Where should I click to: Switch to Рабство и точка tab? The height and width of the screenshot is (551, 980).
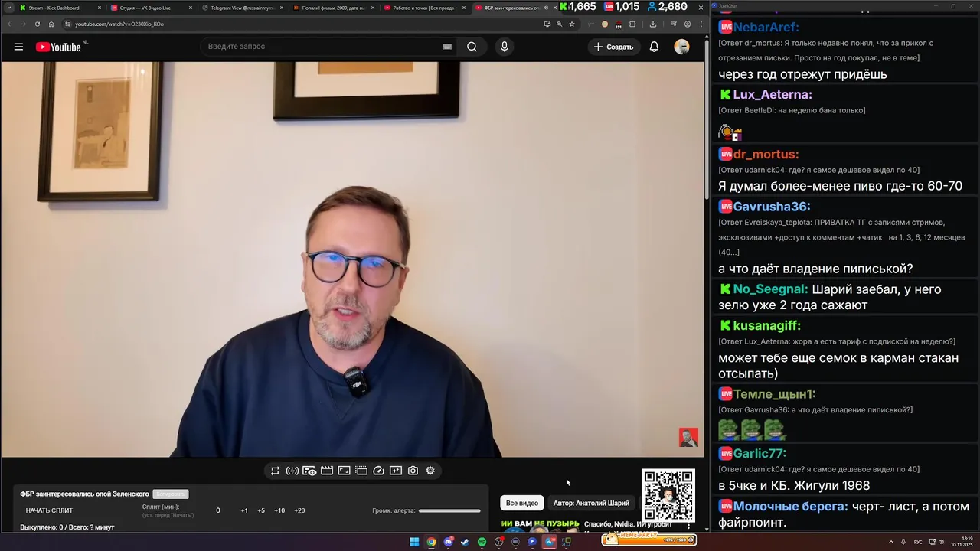coord(425,8)
